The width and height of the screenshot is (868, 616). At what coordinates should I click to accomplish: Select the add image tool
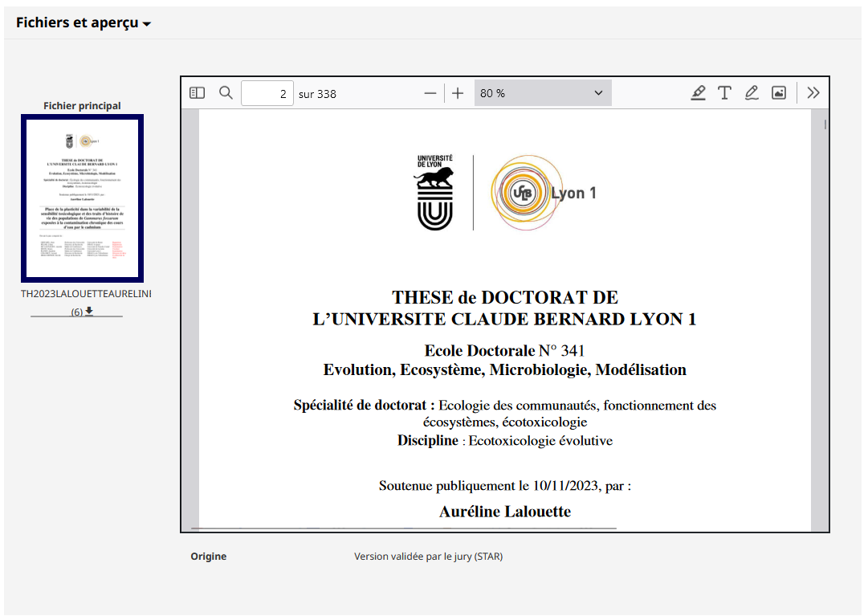[x=779, y=93]
